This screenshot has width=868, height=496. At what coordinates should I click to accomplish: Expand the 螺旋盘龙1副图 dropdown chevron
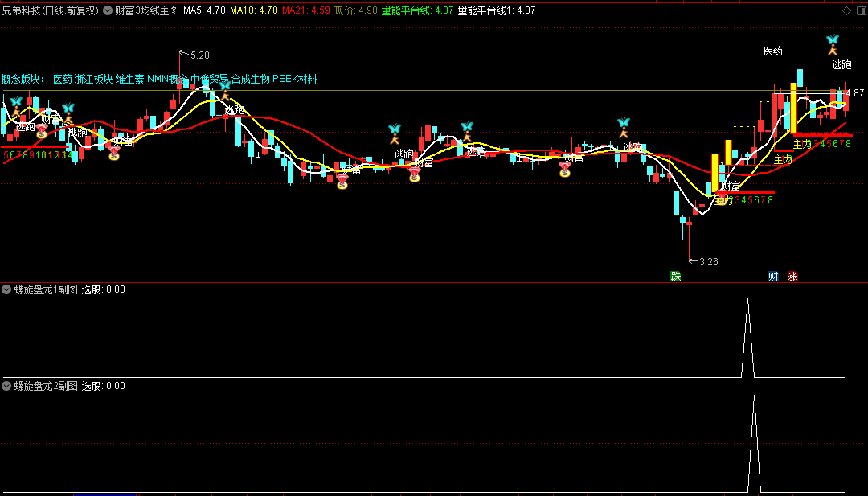[6, 289]
